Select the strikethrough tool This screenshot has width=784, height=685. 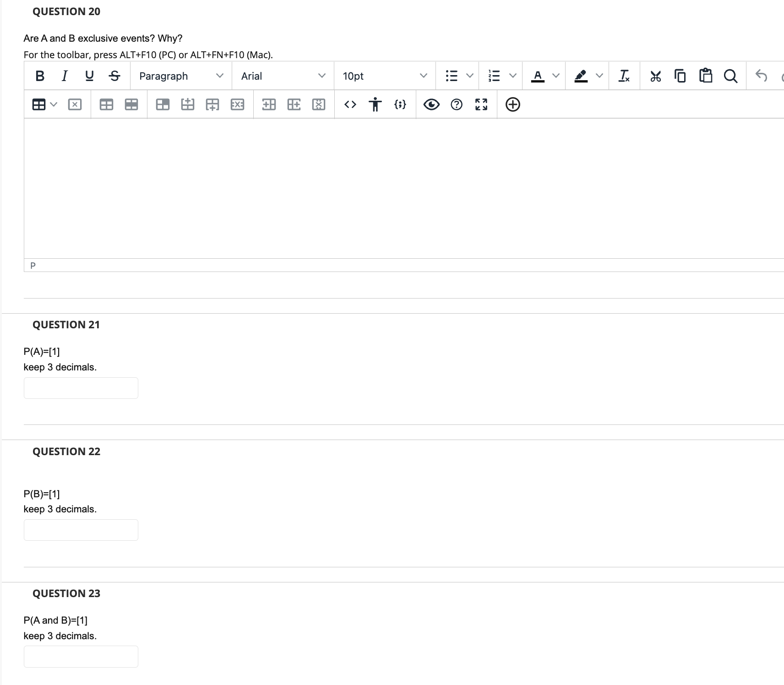114,76
